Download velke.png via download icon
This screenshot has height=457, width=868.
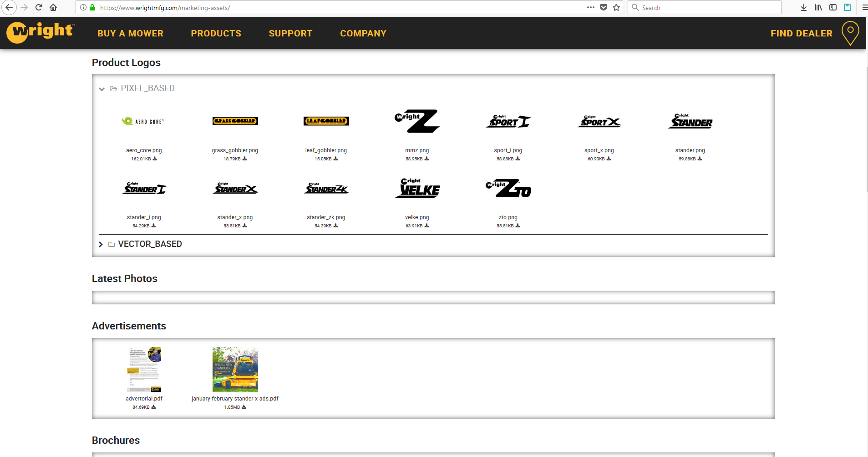[426, 226]
